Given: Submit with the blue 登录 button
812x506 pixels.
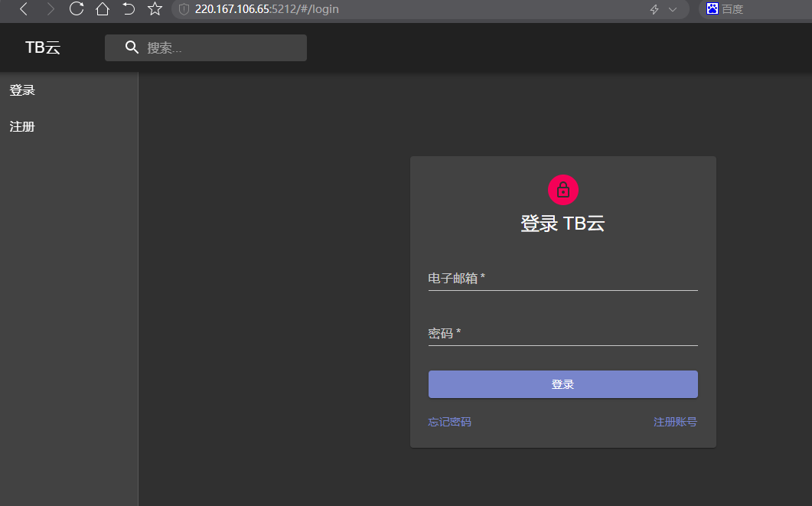Looking at the screenshot, I should click(563, 384).
